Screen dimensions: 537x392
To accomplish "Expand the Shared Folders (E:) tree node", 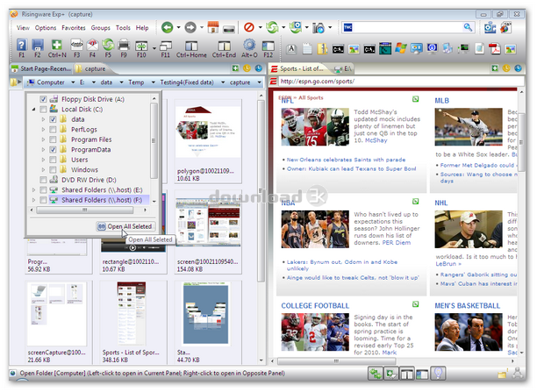I will click(x=32, y=189).
